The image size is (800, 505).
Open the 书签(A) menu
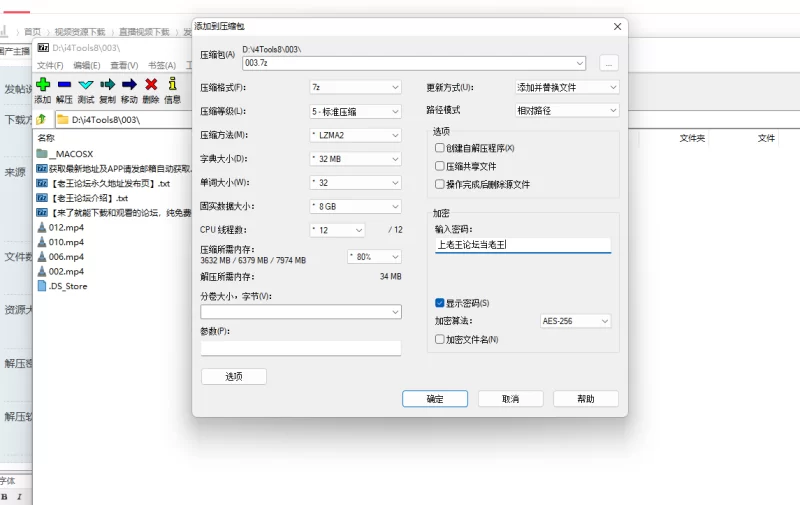pyautogui.click(x=162, y=65)
